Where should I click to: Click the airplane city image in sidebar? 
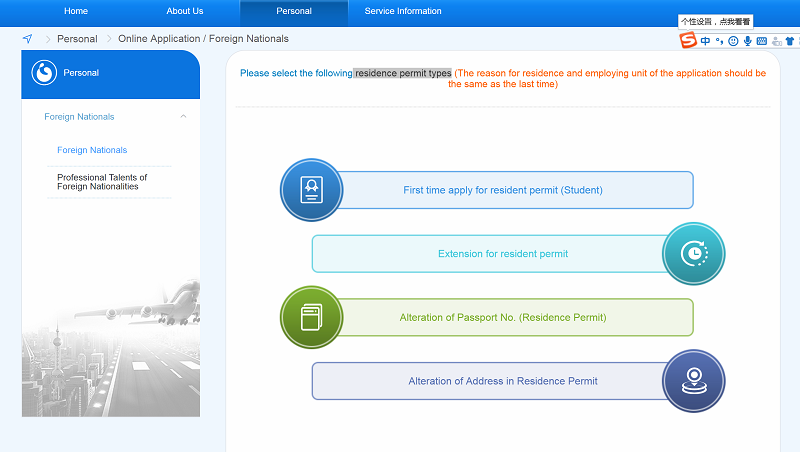111,347
